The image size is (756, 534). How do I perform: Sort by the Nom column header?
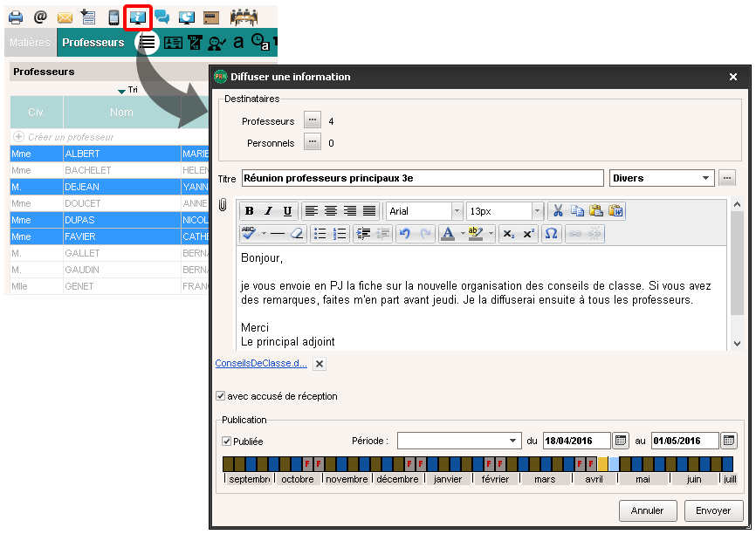tap(121, 113)
